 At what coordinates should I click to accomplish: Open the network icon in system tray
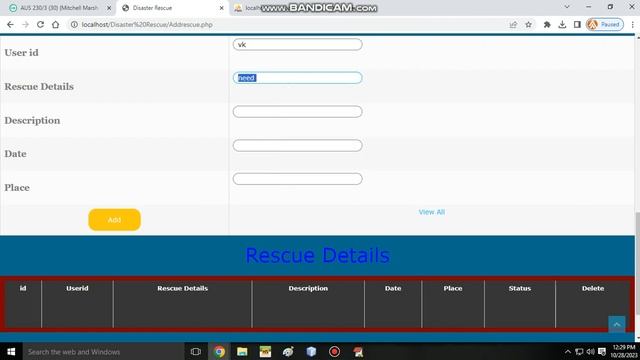pos(579,351)
